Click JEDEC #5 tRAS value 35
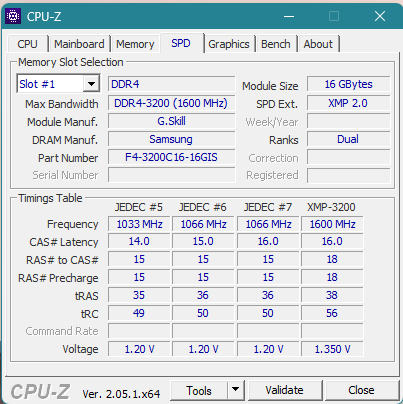Viewport: 403px width, 404px height. 139,295
